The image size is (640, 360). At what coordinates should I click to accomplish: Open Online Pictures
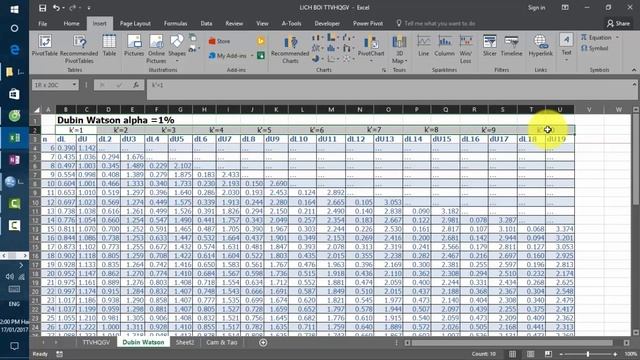156,49
